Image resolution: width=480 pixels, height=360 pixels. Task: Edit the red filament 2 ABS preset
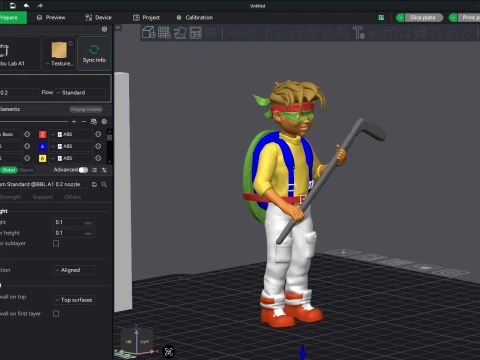coord(98,134)
